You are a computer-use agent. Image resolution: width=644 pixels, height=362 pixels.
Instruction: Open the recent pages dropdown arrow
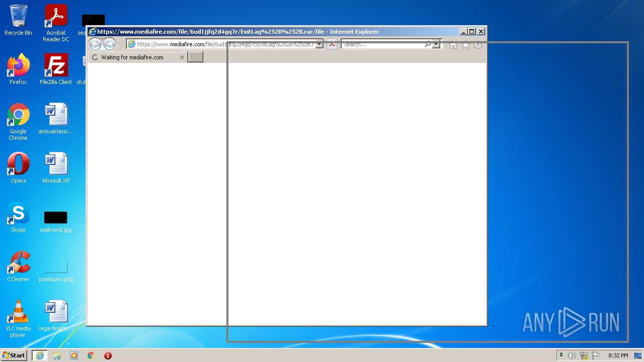(120, 44)
